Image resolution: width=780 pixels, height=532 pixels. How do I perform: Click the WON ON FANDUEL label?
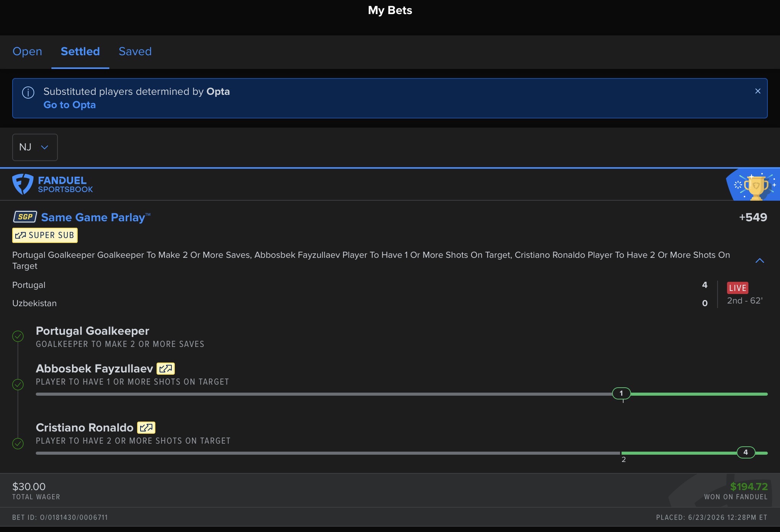736,497
